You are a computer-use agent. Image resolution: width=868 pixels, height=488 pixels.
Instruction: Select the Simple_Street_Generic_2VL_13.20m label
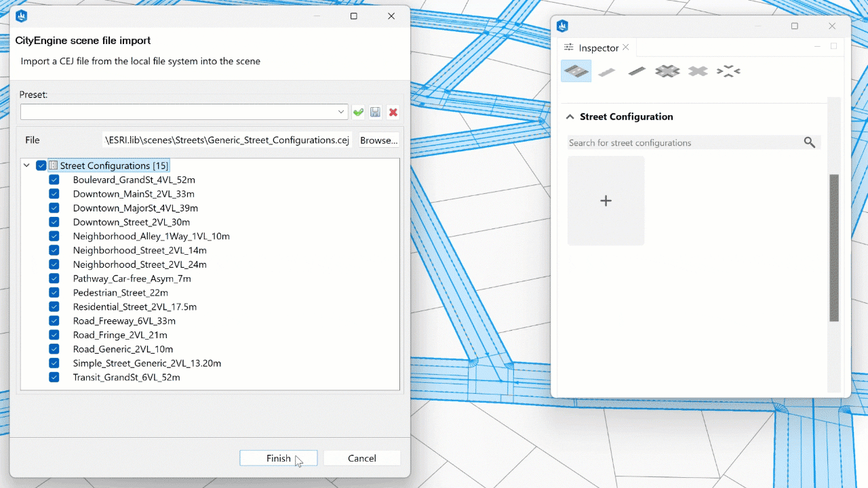pyautogui.click(x=147, y=363)
